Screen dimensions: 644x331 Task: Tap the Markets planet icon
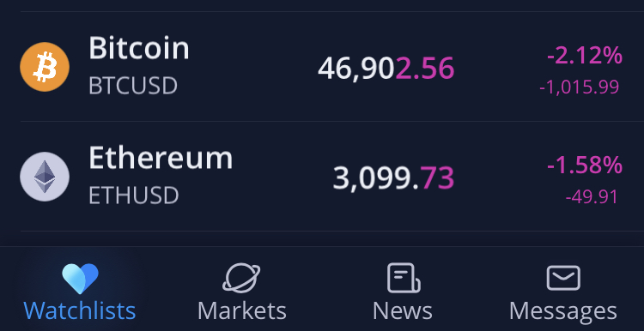241,278
